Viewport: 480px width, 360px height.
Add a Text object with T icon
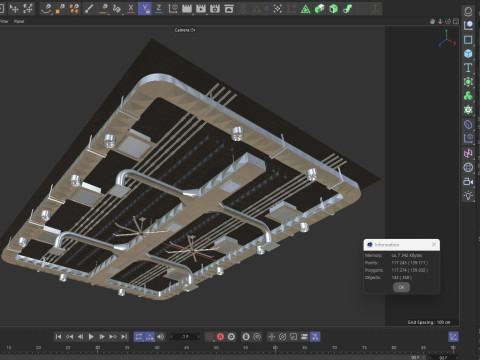pos(468,68)
